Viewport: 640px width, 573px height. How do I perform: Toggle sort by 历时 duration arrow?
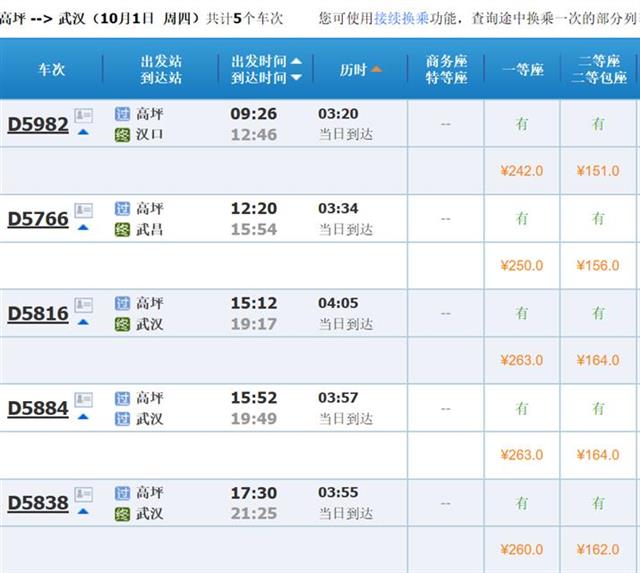[x=375, y=69]
